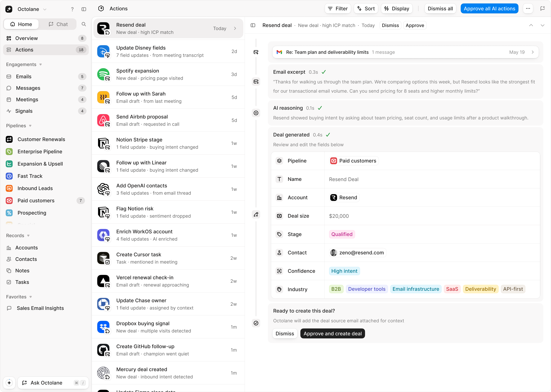Expand the Re: Team plan email thread chevron
551x392 pixels.
[533, 52]
